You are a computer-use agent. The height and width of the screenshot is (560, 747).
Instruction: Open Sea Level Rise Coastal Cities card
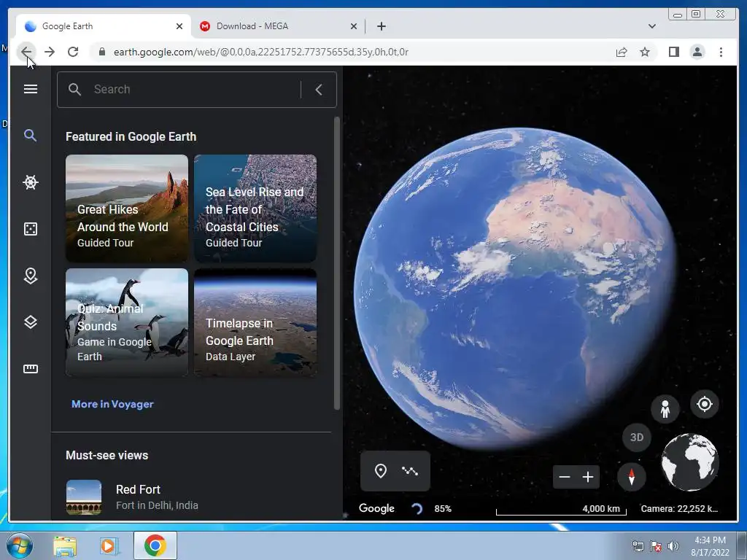coord(255,208)
